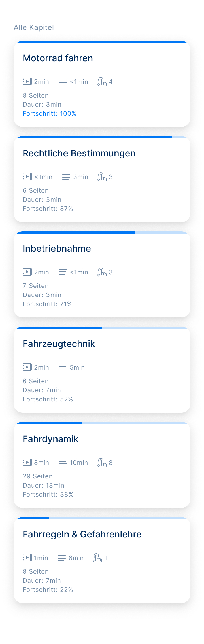Select the Inbetriebnahme chapter heading

pos(57,249)
